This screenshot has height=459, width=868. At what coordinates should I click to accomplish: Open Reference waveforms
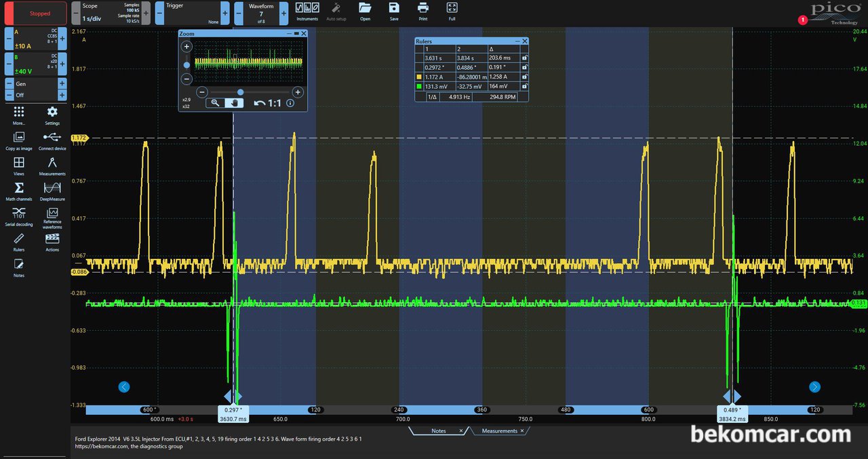pyautogui.click(x=52, y=219)
